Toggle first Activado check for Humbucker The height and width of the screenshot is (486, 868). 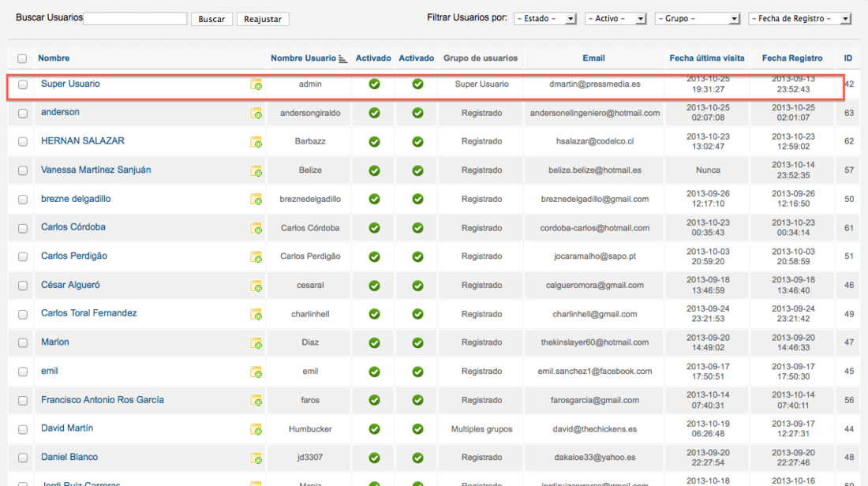point(374,429)
